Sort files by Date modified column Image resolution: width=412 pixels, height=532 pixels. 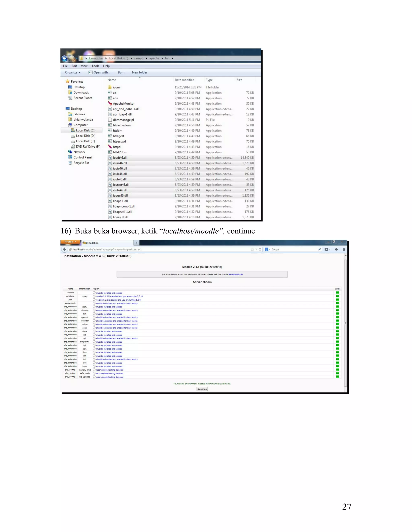[184, 80]
